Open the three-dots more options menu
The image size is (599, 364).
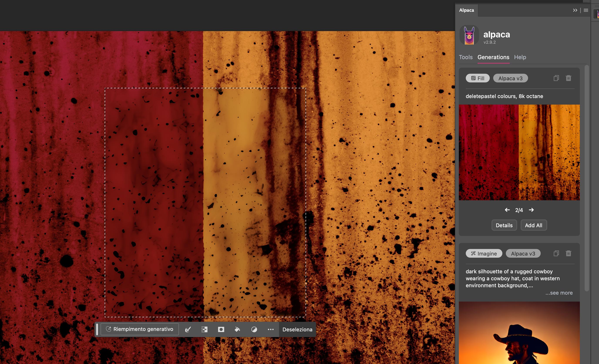[x=271, y=329]
